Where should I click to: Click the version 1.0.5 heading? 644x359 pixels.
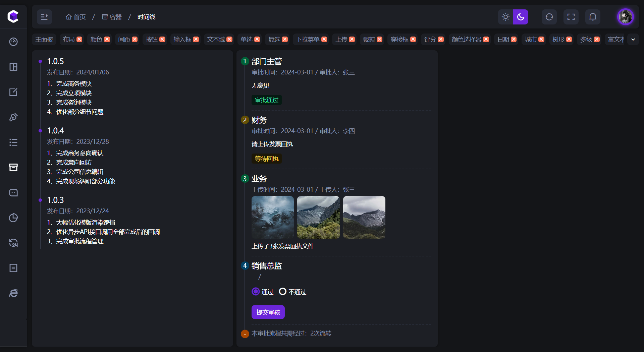[55, 61]
